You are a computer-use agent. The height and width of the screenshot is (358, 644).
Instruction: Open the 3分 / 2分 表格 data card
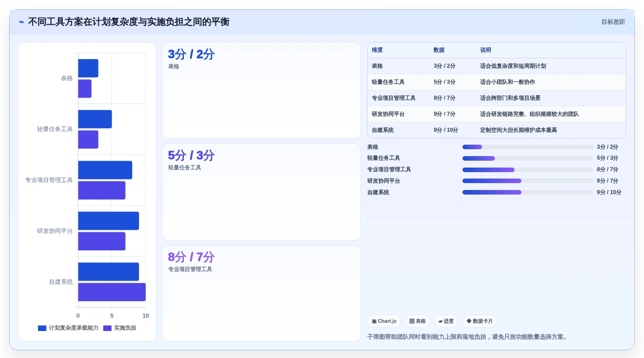click(261, 91)
